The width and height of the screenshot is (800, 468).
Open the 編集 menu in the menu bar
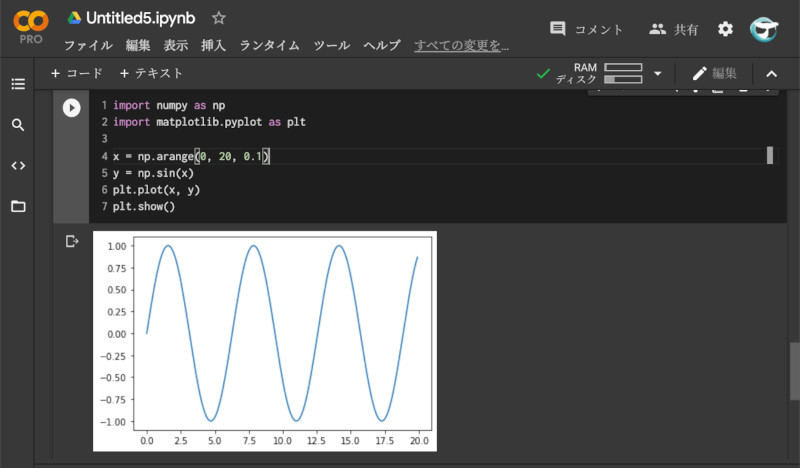pyautogui.click(x=138, y=45)
